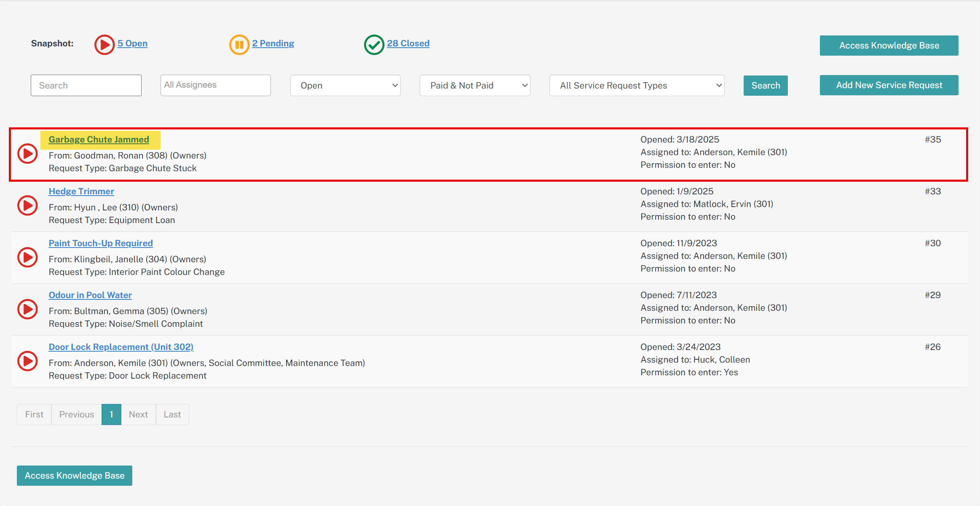Click 'Assigned to: Matlock, Ervin (301)' text
This screenshot has width=980, height=506.
pyautogui.click(x=707, y=204)
